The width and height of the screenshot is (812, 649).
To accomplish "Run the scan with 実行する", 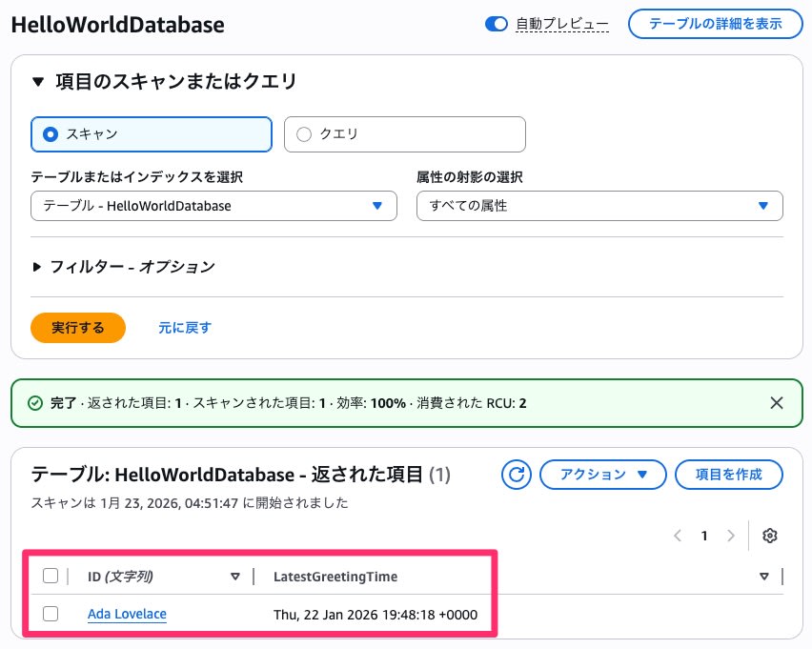I will [x=77, y=326].
